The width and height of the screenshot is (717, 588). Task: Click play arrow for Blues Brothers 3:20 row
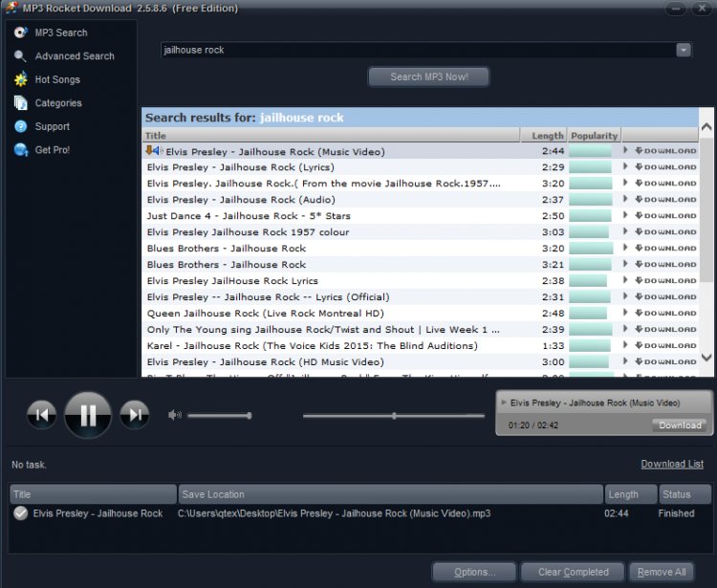coord(625,248)
